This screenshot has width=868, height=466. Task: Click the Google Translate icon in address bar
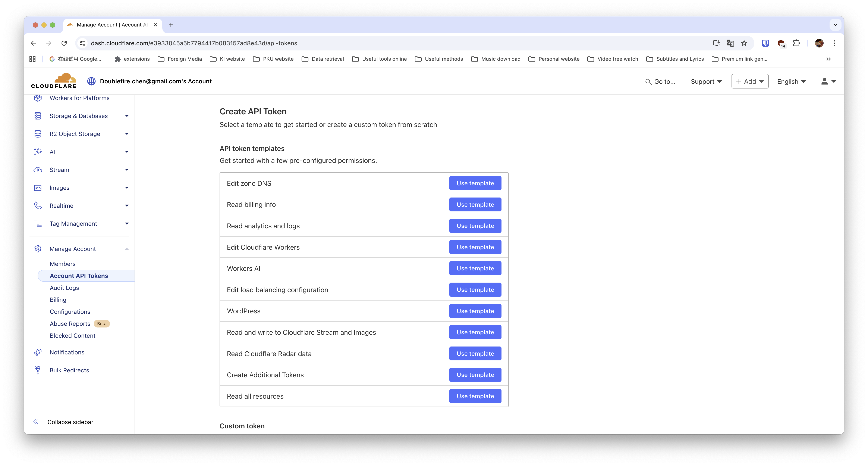(x=730, y=43)
